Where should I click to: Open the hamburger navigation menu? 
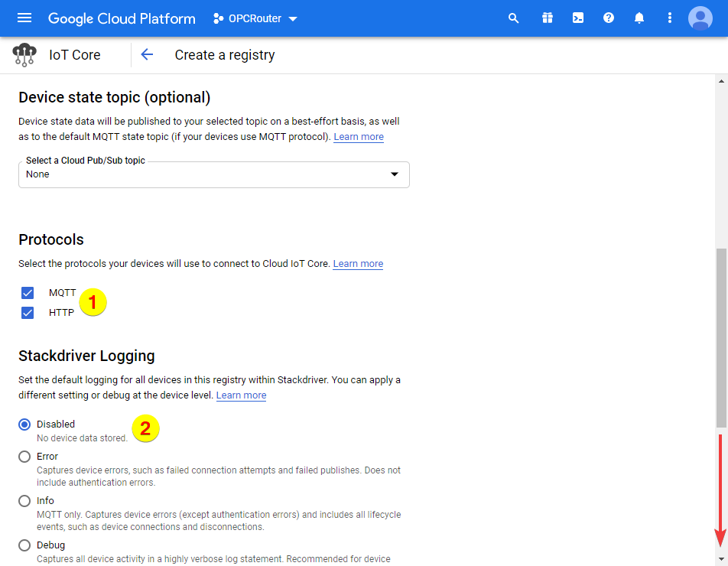(x=24, y=18)
